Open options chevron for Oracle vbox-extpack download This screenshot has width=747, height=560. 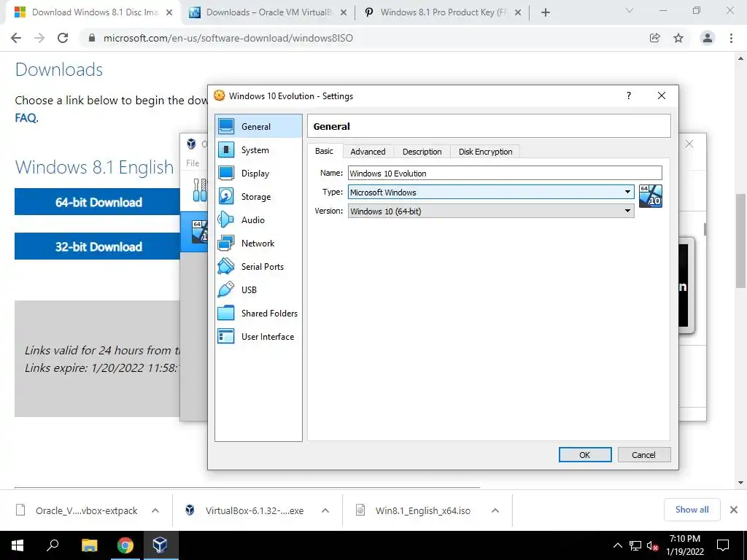point(155,510)
